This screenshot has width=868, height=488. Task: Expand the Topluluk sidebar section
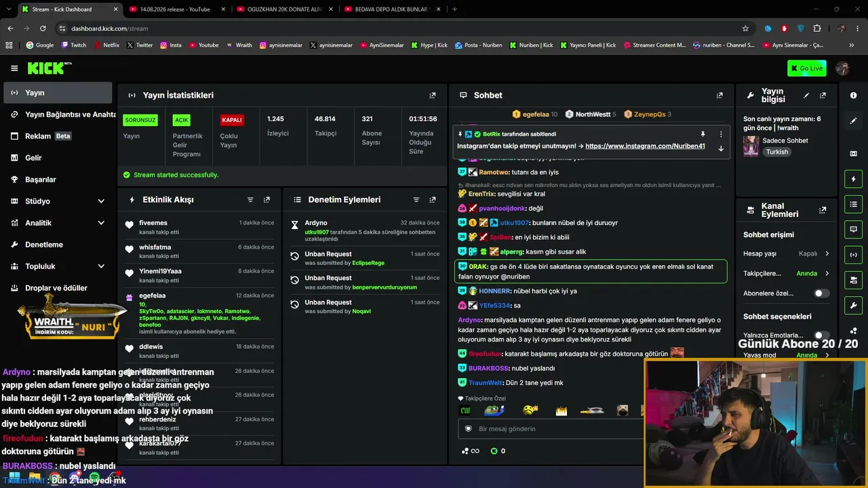[101, 266]
